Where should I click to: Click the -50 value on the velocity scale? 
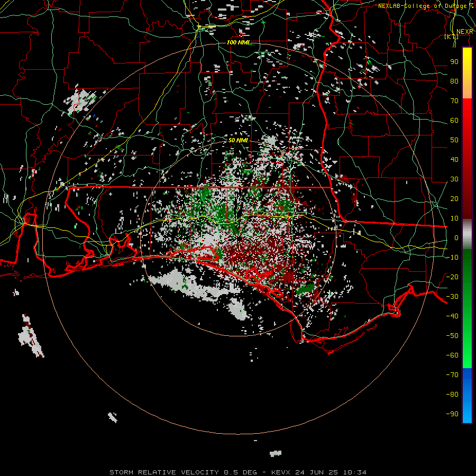tap(452, 336)
